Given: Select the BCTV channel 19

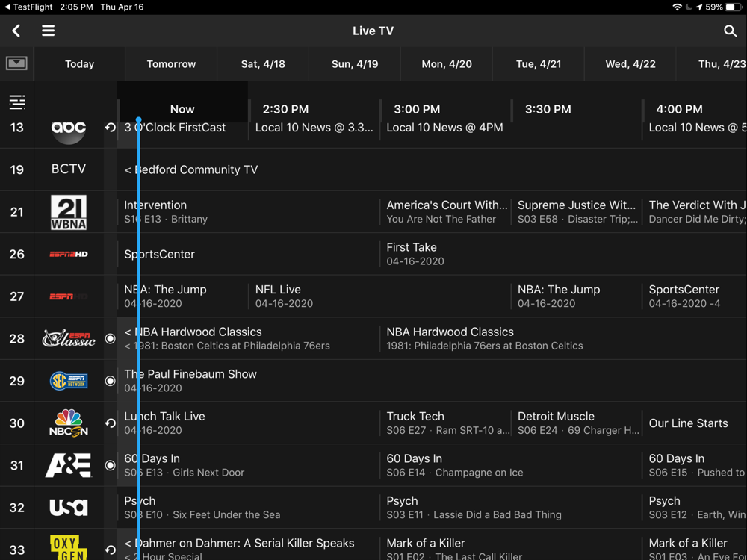Looking at the screenshot, I should click(69, 169).
